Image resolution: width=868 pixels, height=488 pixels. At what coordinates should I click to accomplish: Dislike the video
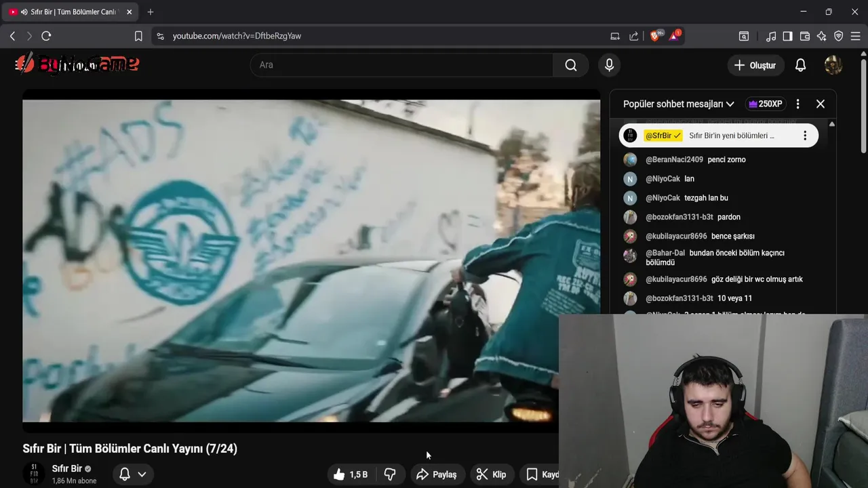tap(390, 474)
